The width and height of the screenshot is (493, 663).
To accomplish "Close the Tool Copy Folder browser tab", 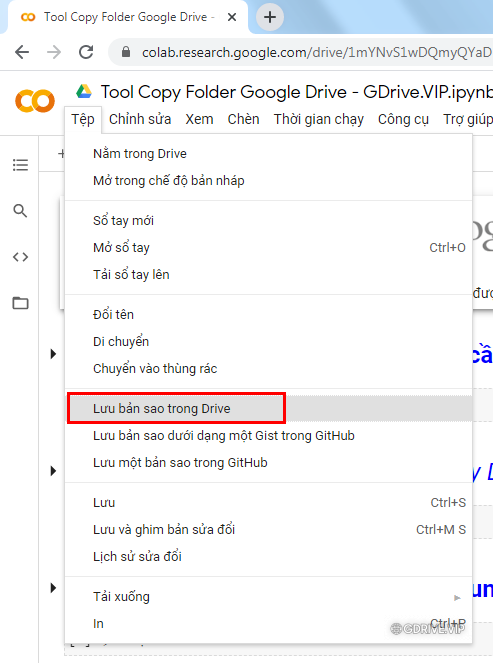I will [x=232, y=17].
